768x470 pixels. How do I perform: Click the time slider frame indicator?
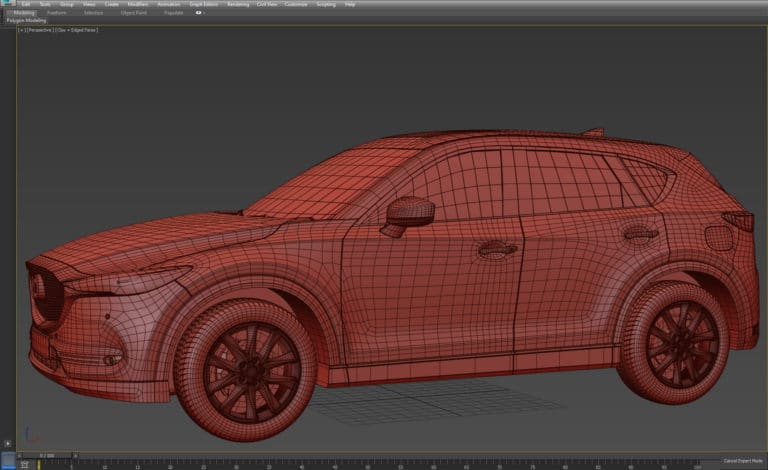coord(48,455)
